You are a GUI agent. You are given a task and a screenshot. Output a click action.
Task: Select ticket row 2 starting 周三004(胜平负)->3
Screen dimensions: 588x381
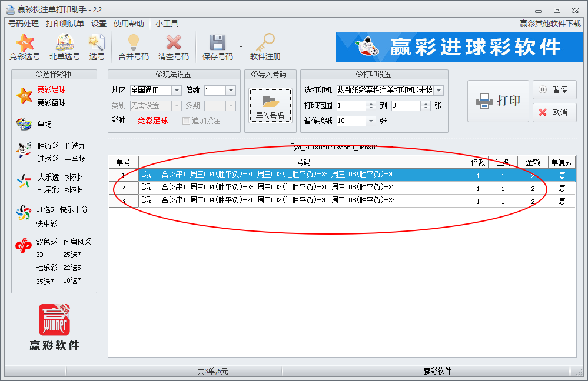pos(342,188)
